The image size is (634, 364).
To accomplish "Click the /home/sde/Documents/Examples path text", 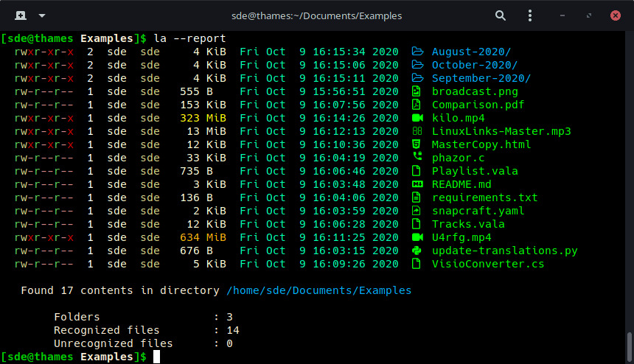I will tap(318, 290).
